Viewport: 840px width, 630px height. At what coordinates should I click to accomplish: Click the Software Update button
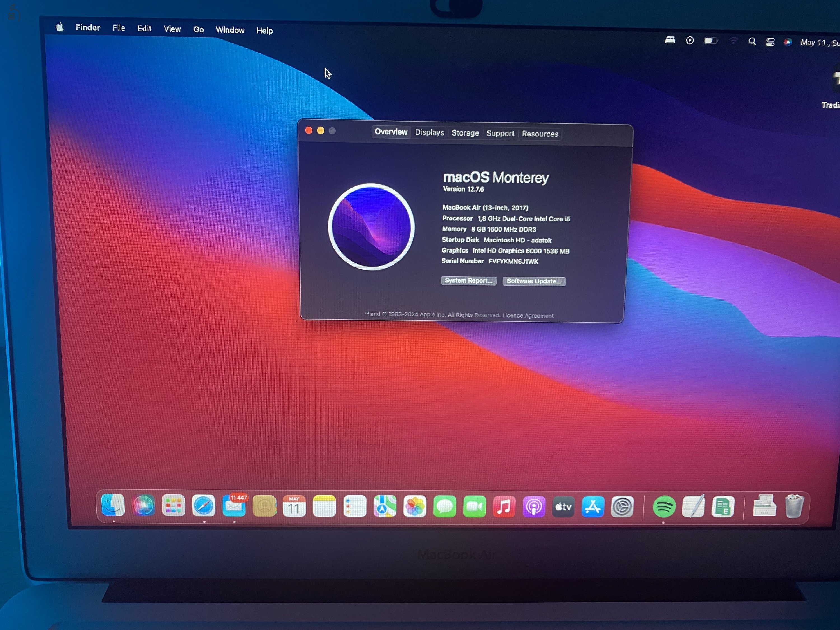534,281
